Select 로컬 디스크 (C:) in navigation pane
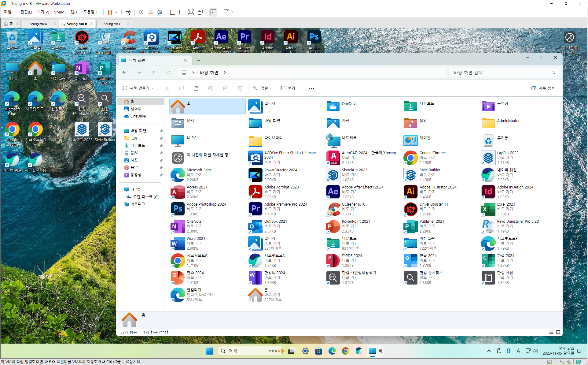 146,197
